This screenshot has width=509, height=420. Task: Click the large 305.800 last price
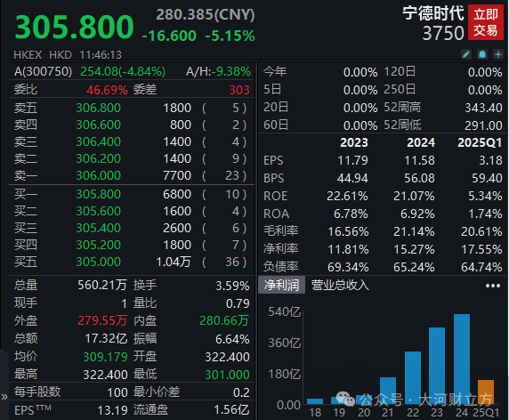pyautogui.click(x=75, y=27)
